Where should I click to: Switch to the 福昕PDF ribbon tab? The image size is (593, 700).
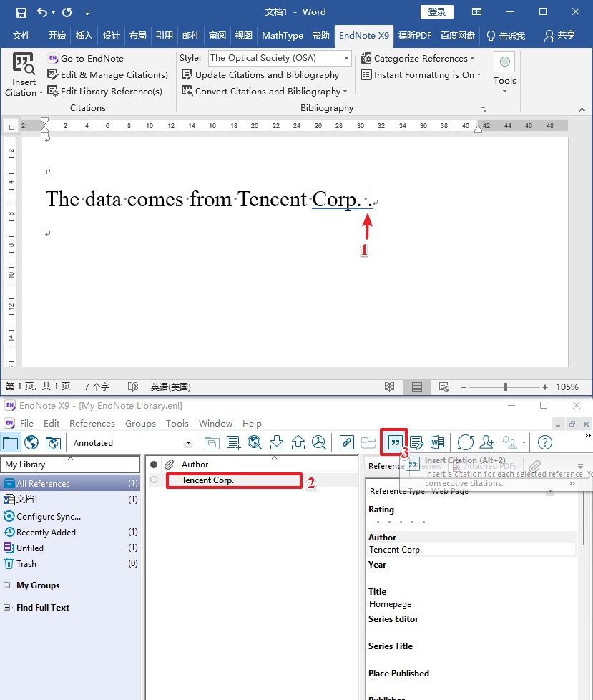(x=414, y=36)
